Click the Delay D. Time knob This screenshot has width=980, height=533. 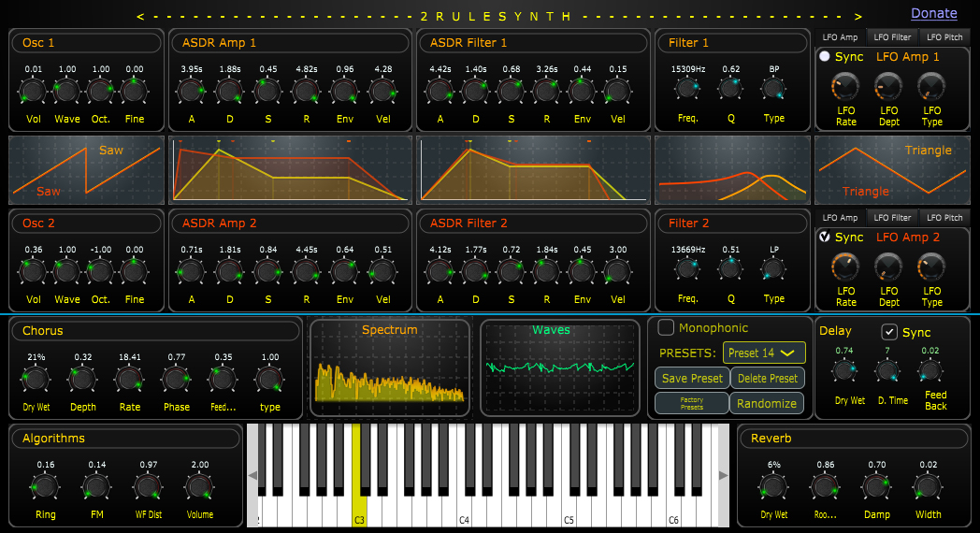(x=886, y=371)
